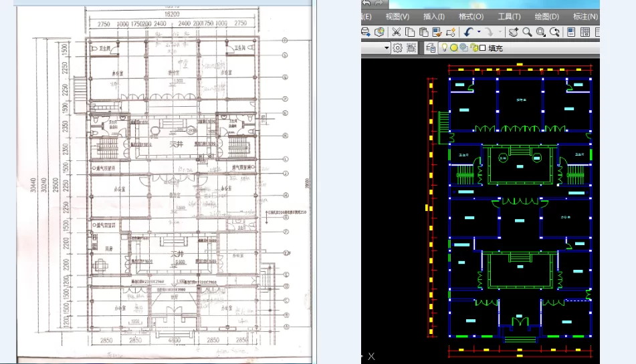
Task: Toggle the layer lock padlock icon
Action: point(474,48)
